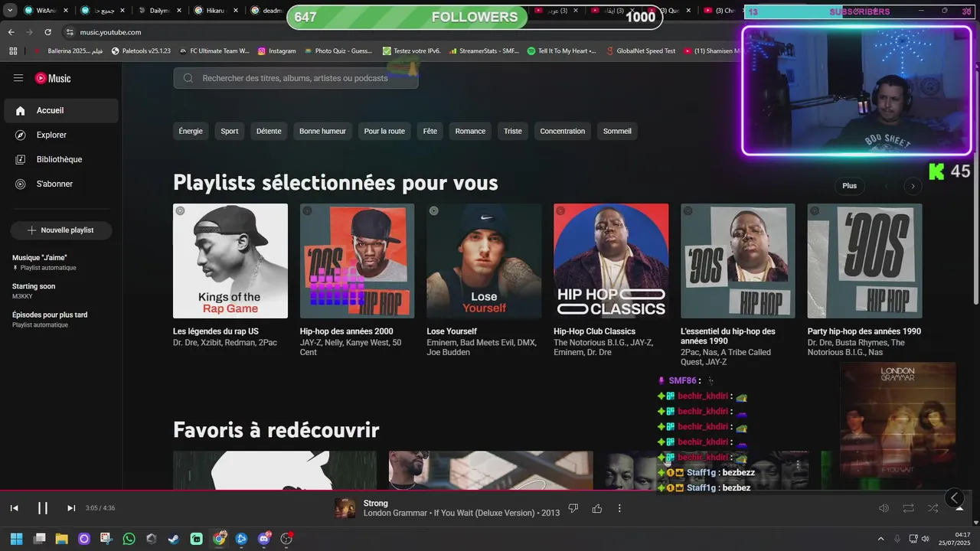980x551 pixels.
Task: Open S'abonner in the sidebar
Action: point(60,184)
